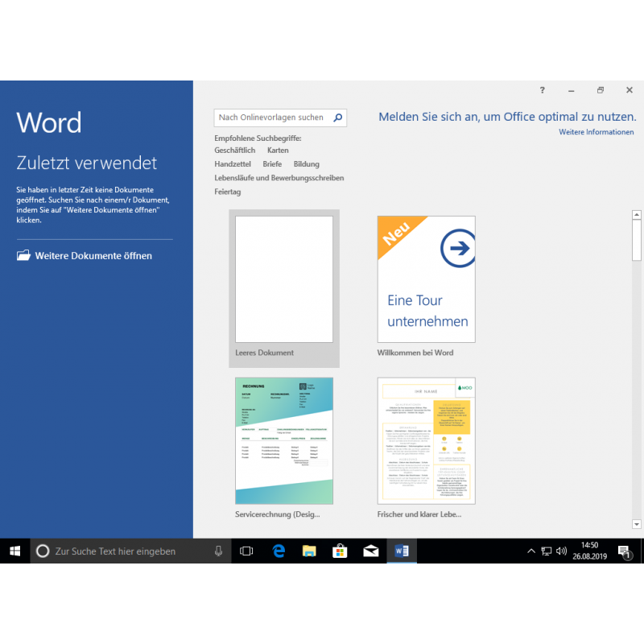Show hidden system tray icons
The image size is (644, 644).
coord(530,551)
